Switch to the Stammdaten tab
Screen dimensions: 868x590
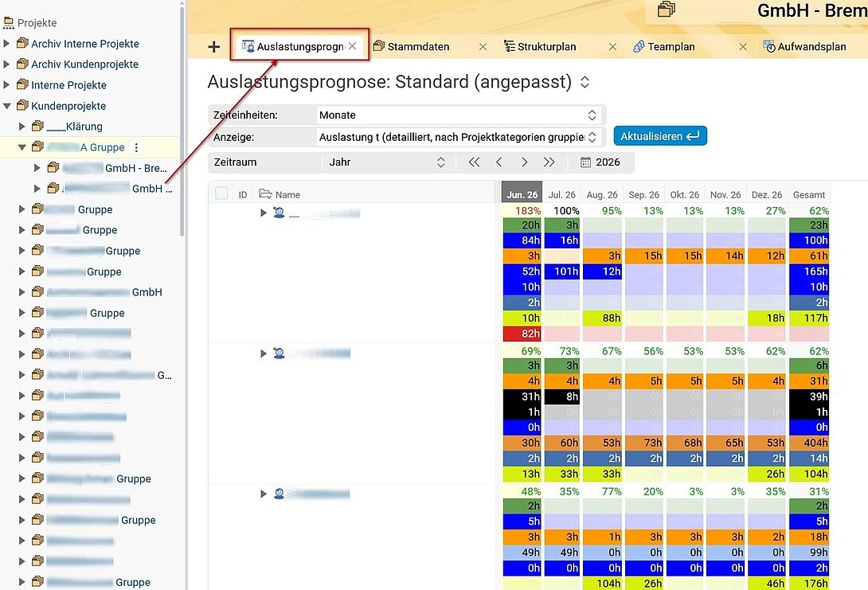coord(418,47)
